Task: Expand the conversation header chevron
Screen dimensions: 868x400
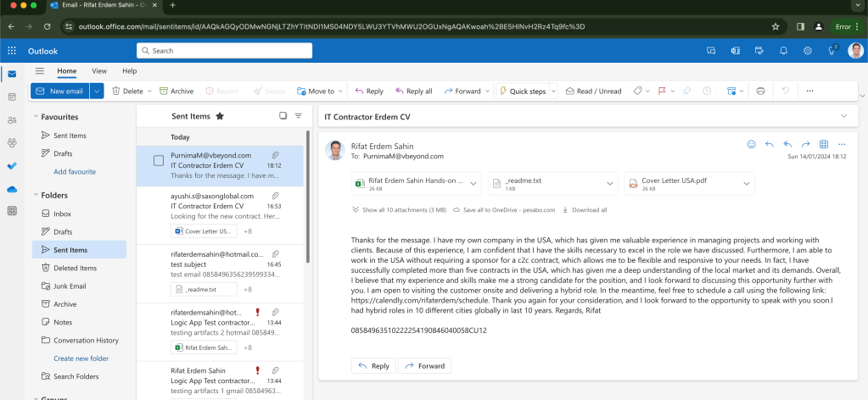Action: [843, 116]
